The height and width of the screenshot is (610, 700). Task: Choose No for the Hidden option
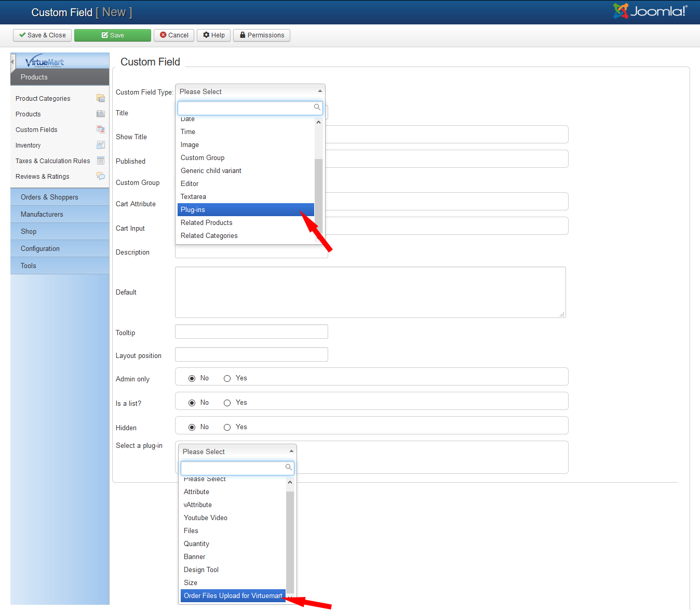click(x=192, y=427)
